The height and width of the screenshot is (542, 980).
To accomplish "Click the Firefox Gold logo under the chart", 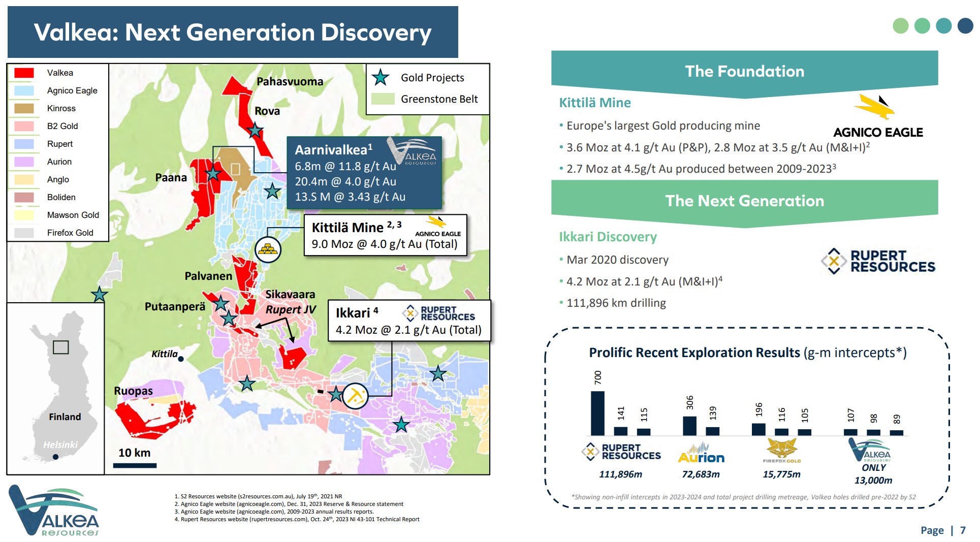I will [x=781, y=451].
